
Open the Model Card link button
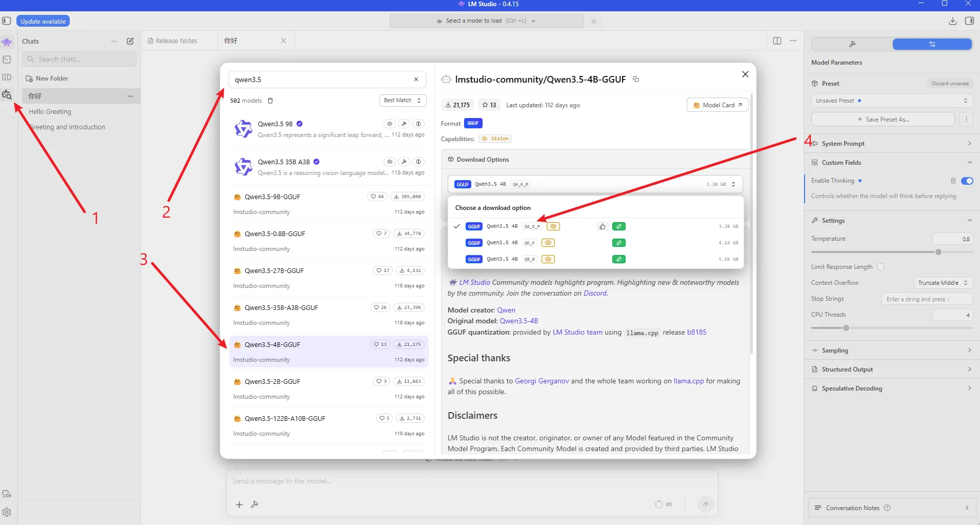tap(717, 105)
